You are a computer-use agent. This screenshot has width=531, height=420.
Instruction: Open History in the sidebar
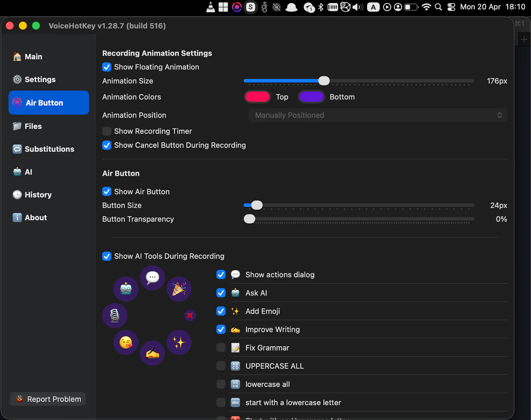pyautogui.click(x=49, y=195)
